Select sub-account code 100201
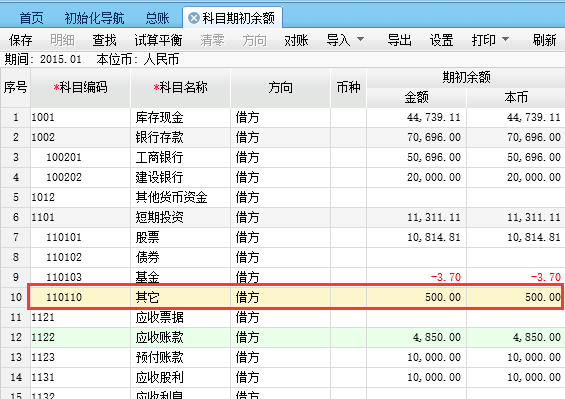Image resolution: width=565 pixels, height=399 pixels. [x=81, y=158]
